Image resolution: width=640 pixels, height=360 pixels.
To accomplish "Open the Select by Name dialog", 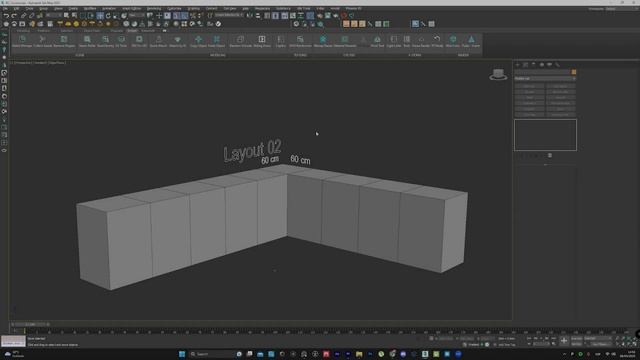I will coord(75,16).
